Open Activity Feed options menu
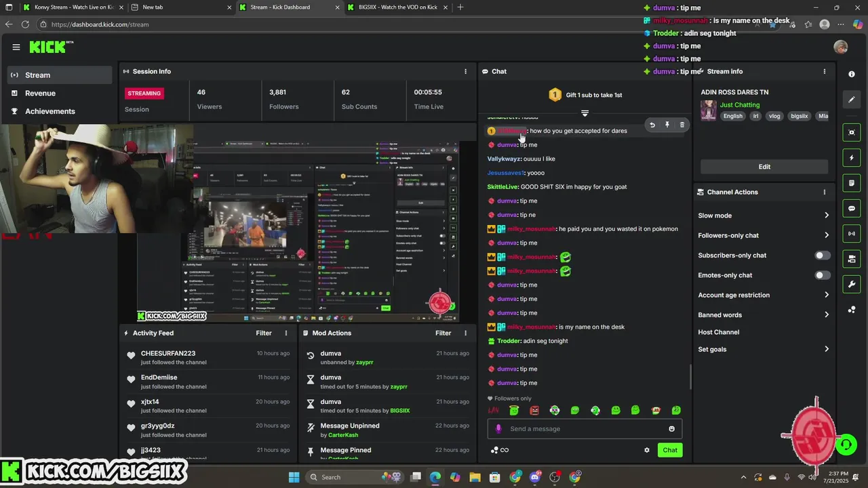Image resolution: width=868 pixels, height=488 pixels. pyautogui.click(x=286, y=333)
